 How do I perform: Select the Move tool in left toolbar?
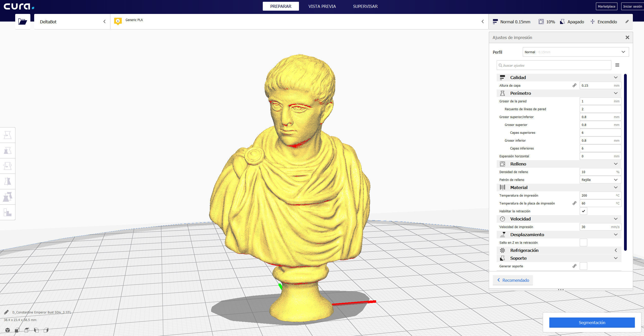coord(8,135)
